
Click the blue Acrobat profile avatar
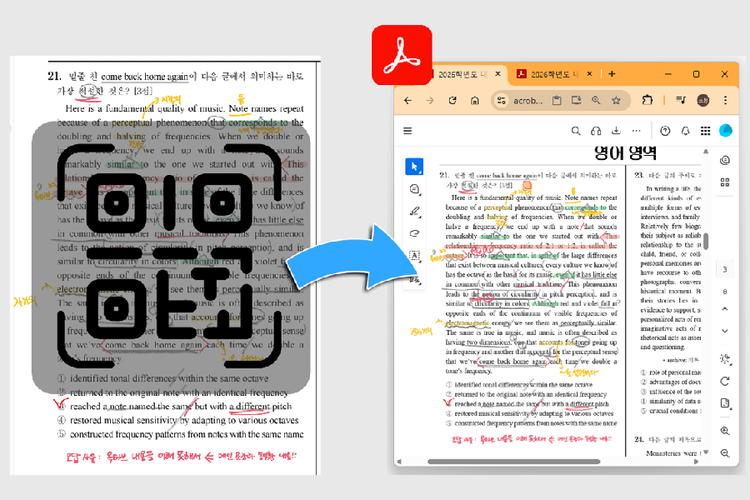tap(726, 131)
